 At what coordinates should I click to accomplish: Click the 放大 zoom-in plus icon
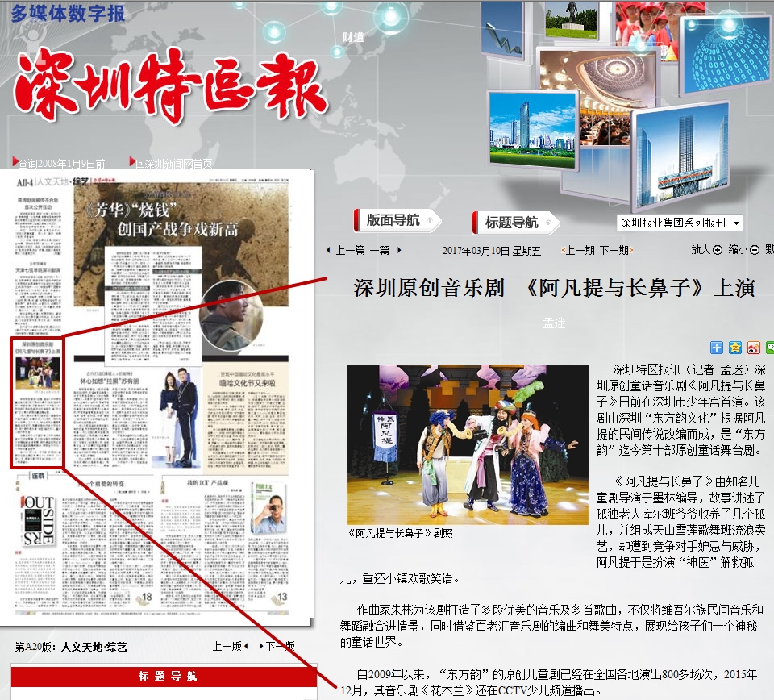click(718, 250)
